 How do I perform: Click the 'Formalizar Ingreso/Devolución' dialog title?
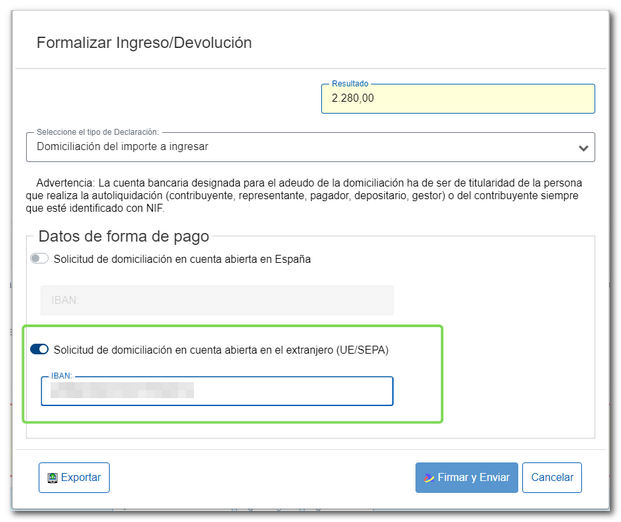click(x=144, y=43)
